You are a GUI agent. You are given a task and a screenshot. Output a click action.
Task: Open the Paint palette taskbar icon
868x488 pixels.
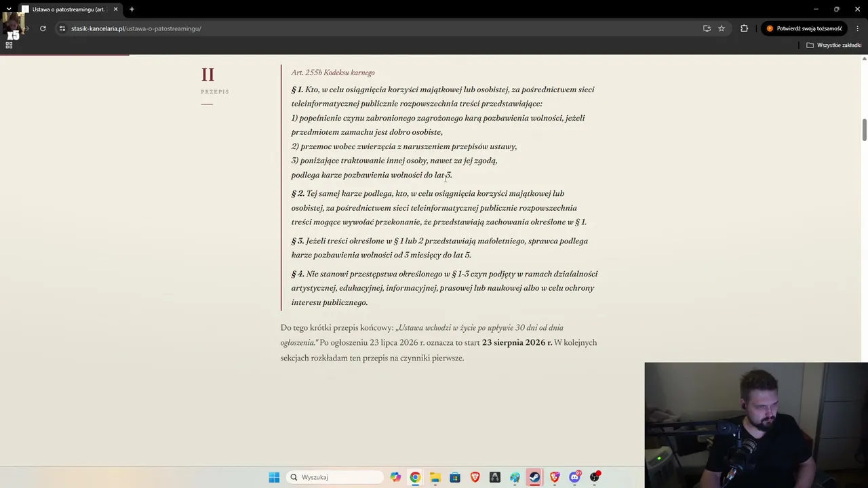(515, 477)
